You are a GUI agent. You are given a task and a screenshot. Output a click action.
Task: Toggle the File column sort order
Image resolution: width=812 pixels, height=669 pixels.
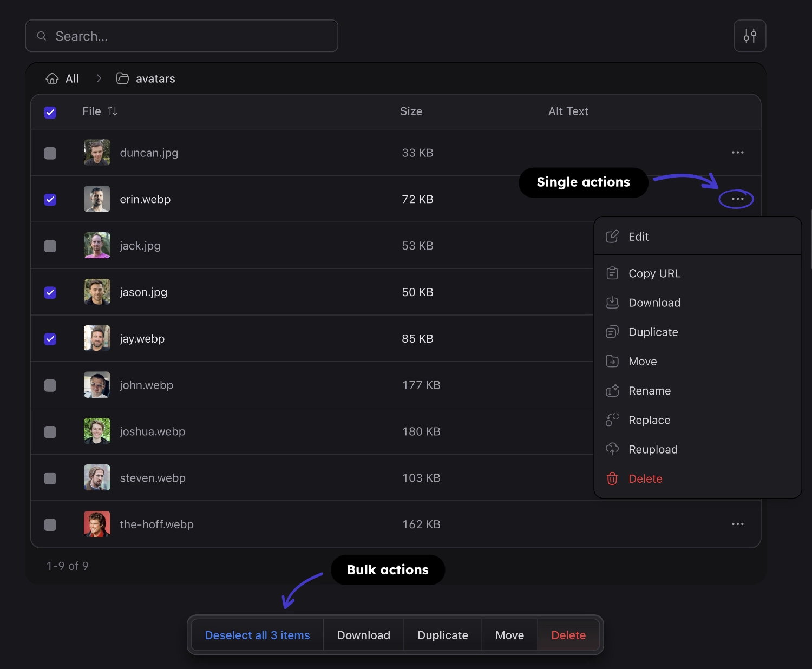coord(113,111)
